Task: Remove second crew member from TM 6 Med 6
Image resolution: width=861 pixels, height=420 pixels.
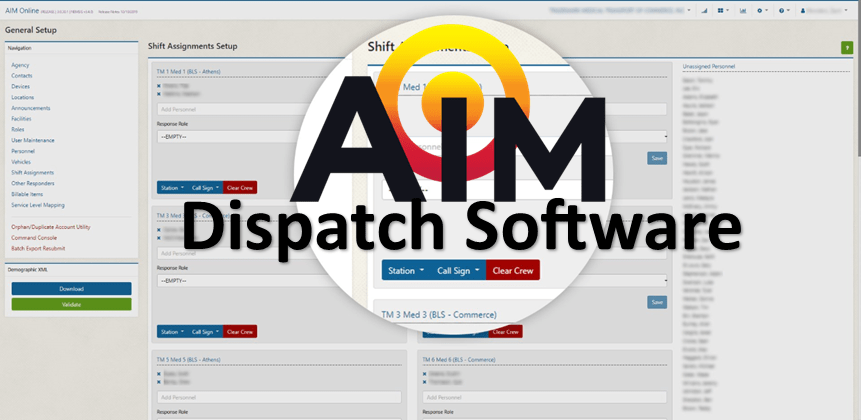Action: coord(424,382)
